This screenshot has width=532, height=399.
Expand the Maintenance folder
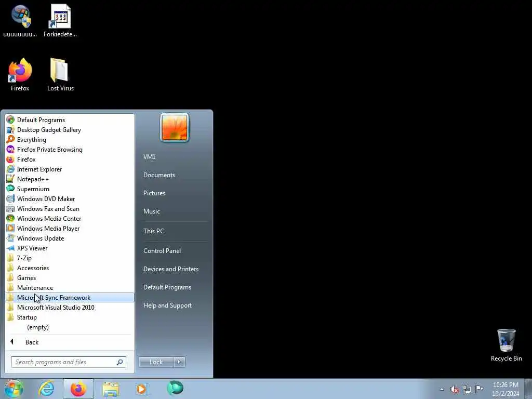pos(70,287)
